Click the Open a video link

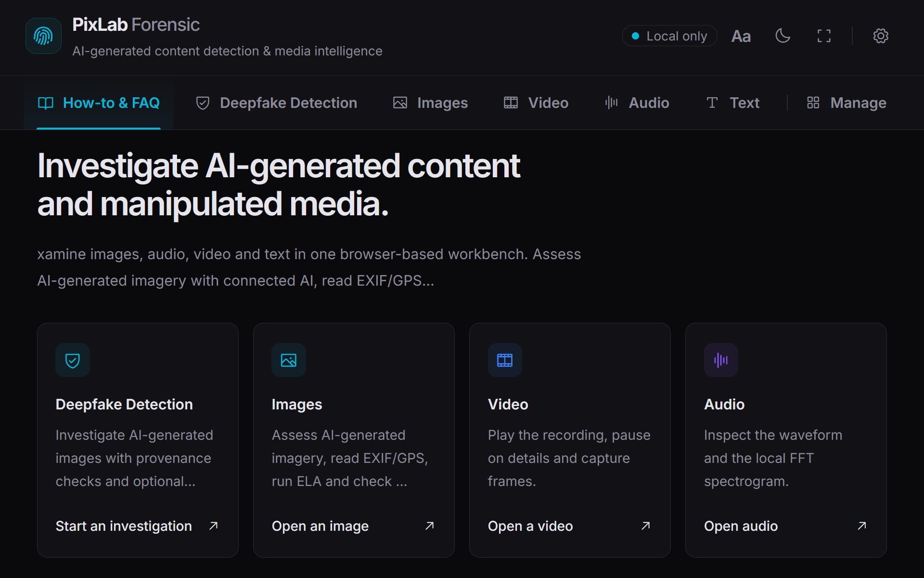[530, 526]
